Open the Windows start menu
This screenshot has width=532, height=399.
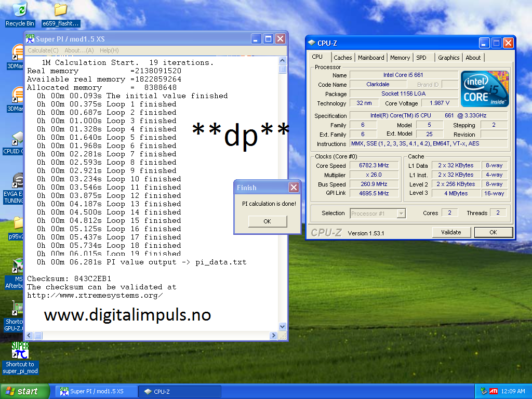coord(24,391)
